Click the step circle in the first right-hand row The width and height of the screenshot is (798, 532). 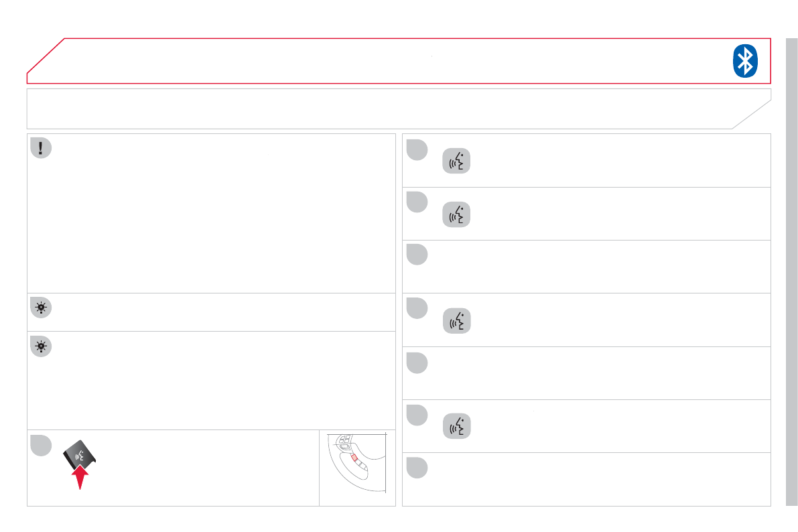pyautogui.click(x=417, y=149)
